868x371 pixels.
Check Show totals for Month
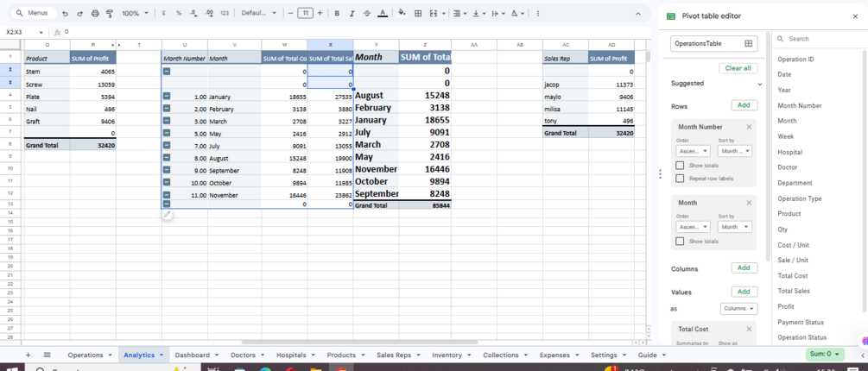680,241
